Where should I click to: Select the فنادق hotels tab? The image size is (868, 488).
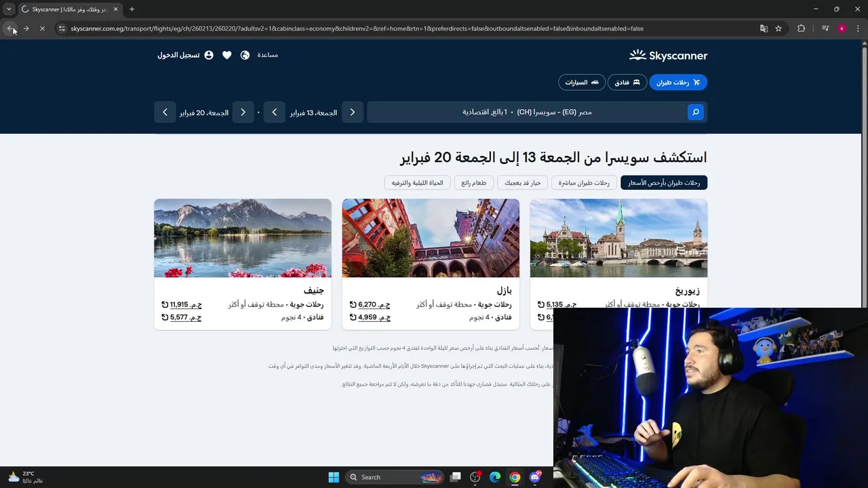pyautogui.click(x=627, y=82)
